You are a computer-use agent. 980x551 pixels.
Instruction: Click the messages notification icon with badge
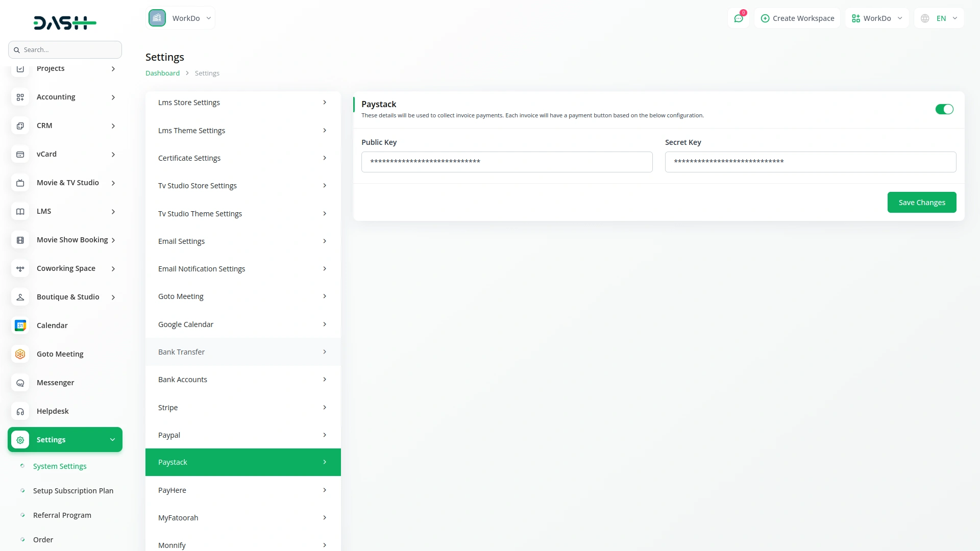[x=739, y=18]
